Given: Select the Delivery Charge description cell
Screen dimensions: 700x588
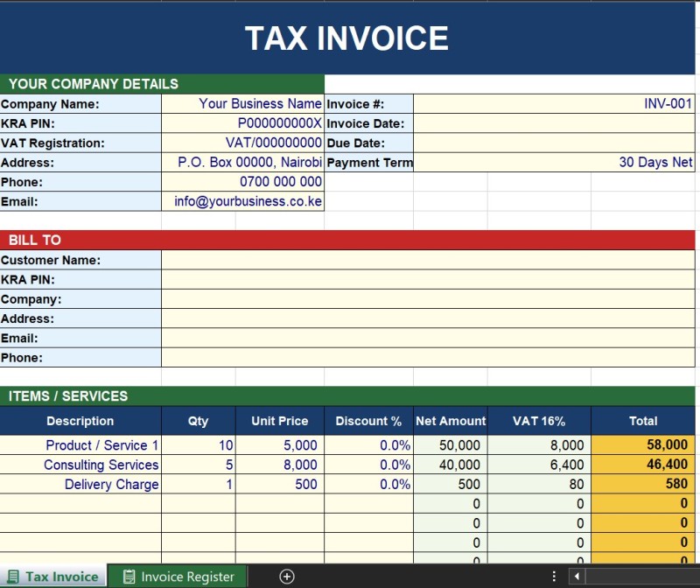Looking at the screenshot, I should 80,484.
